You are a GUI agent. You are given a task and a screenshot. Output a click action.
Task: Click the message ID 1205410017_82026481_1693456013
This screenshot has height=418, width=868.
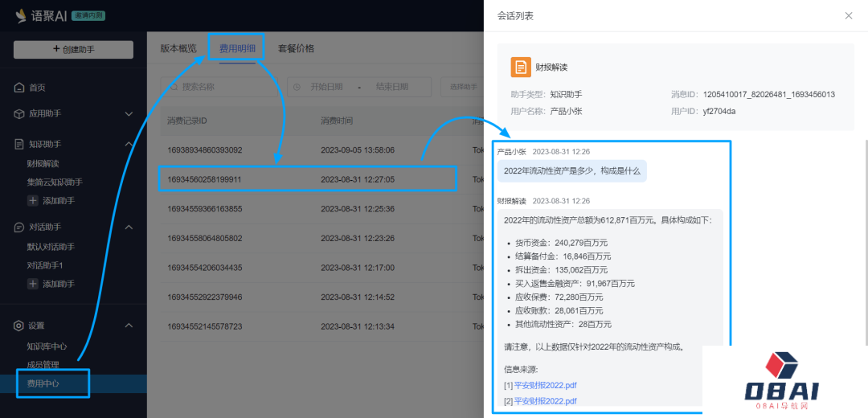pyautogui.click(x=769, y=95)
